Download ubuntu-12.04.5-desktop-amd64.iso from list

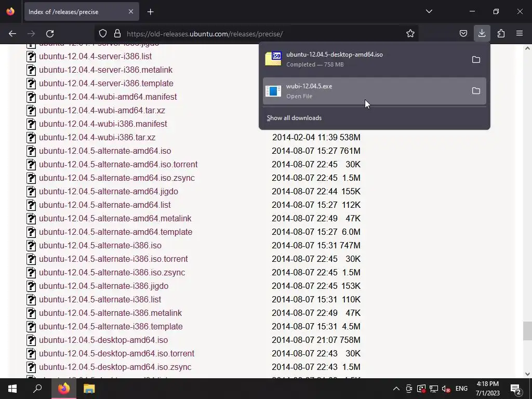pyautogui.click(x=103, y=340)
